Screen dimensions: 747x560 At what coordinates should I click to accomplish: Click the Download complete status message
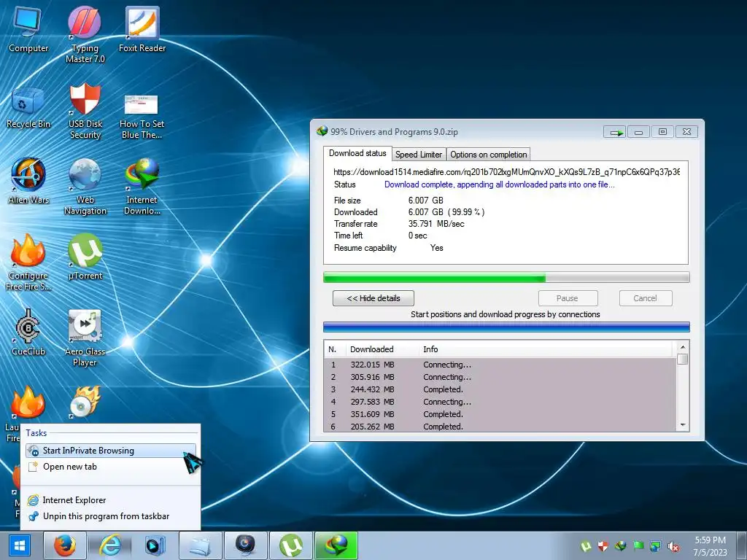coord(499,184)
